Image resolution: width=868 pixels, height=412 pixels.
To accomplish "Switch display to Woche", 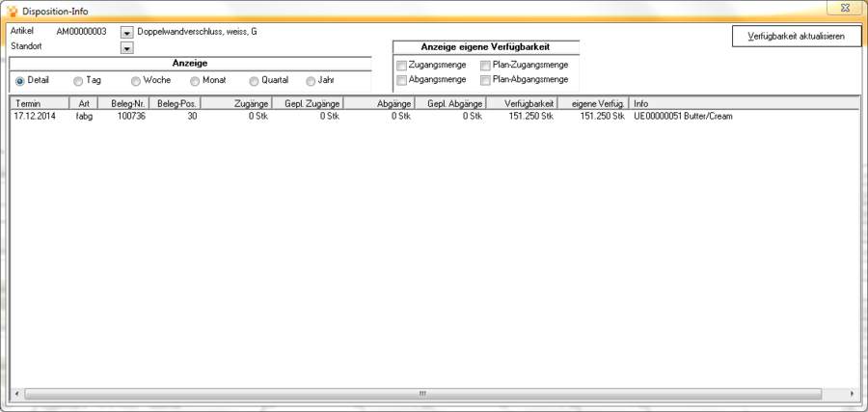I will click(x=136, y=81).
